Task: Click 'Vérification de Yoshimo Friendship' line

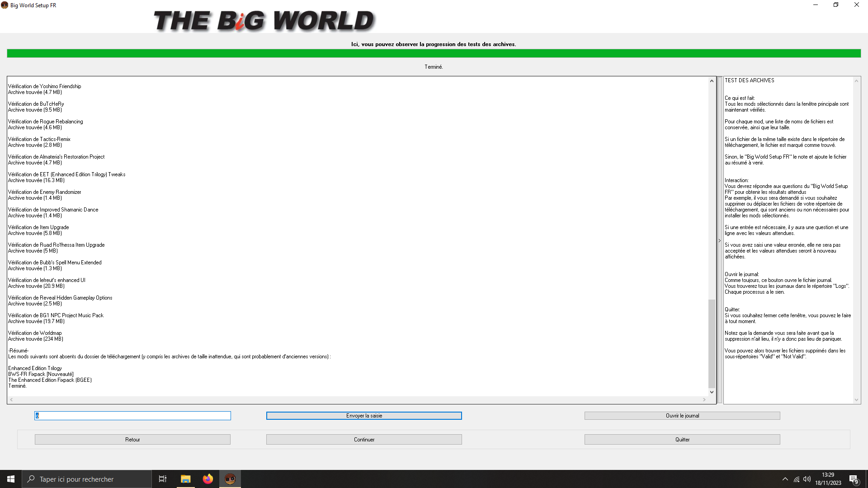Action: pos(45,86)
